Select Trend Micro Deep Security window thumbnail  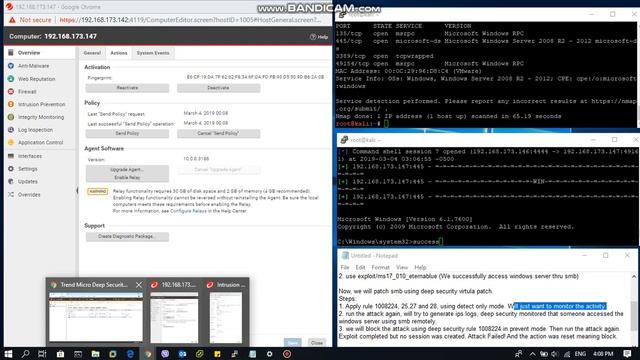pyautogui.click(x=96, y=317)
